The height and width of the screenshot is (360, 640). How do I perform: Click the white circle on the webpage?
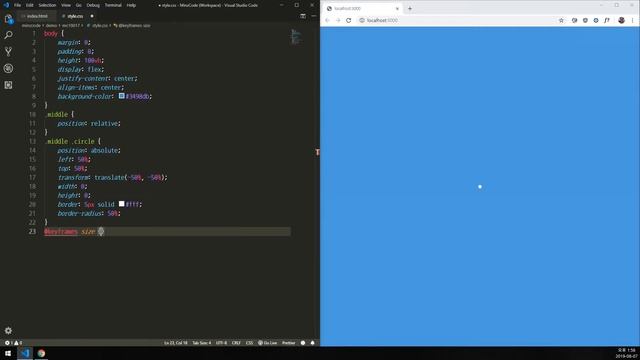480,187
